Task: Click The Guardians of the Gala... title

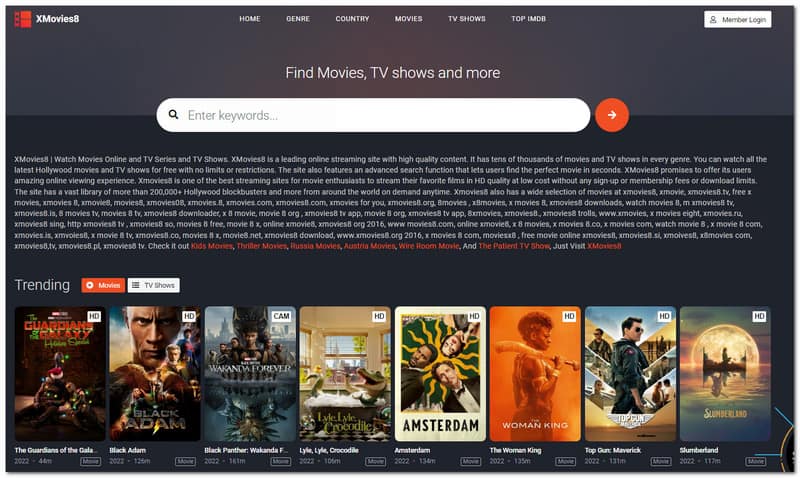Action: (x=56, y=450)
